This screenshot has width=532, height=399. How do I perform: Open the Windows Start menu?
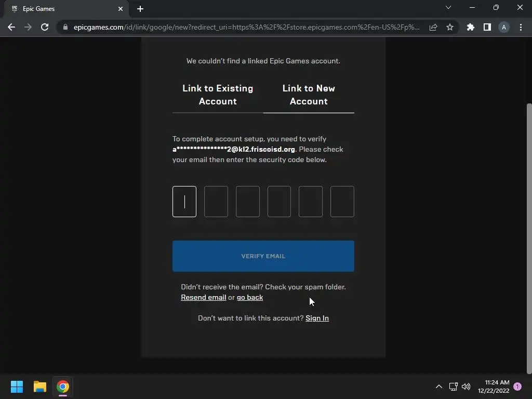17,387
